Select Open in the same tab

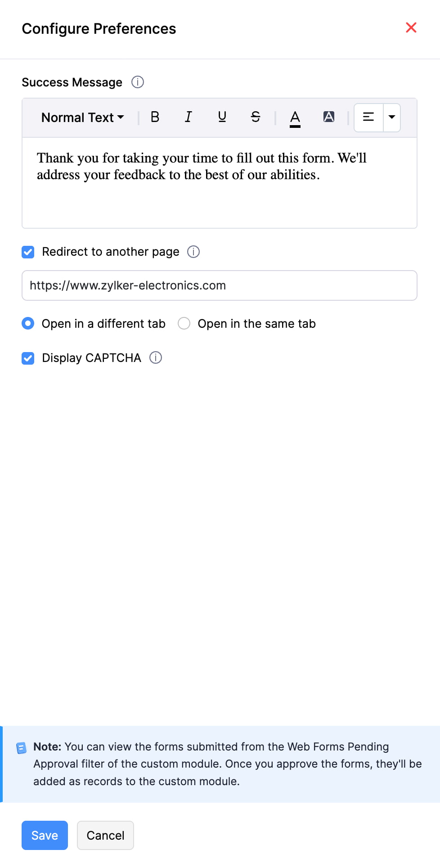point(184,323)
